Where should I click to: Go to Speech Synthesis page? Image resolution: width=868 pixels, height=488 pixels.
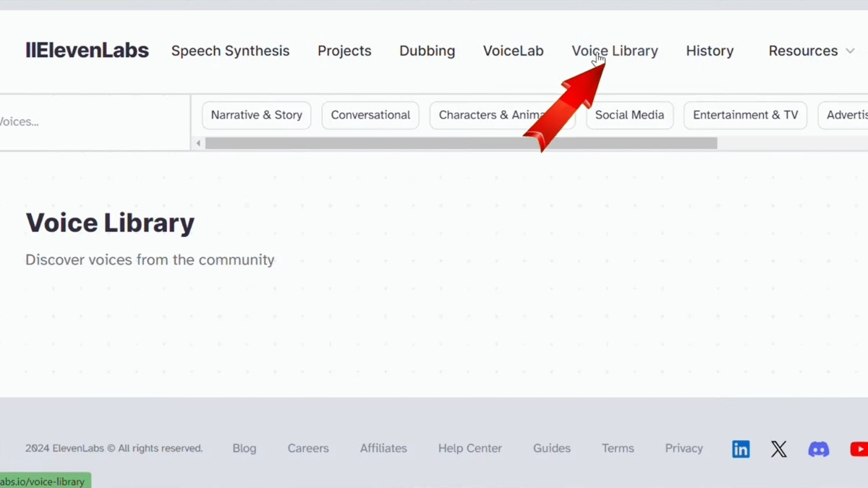point(230,51)
